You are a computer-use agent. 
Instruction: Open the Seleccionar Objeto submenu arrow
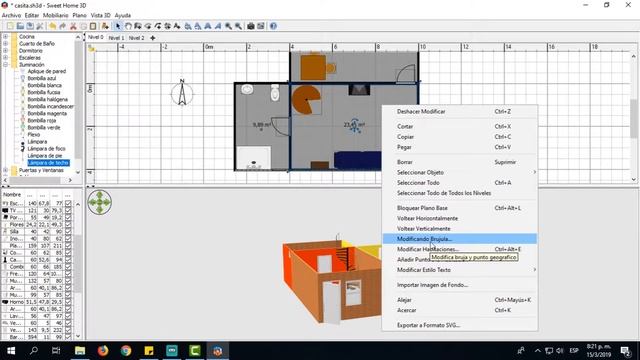tap(534, 172)
